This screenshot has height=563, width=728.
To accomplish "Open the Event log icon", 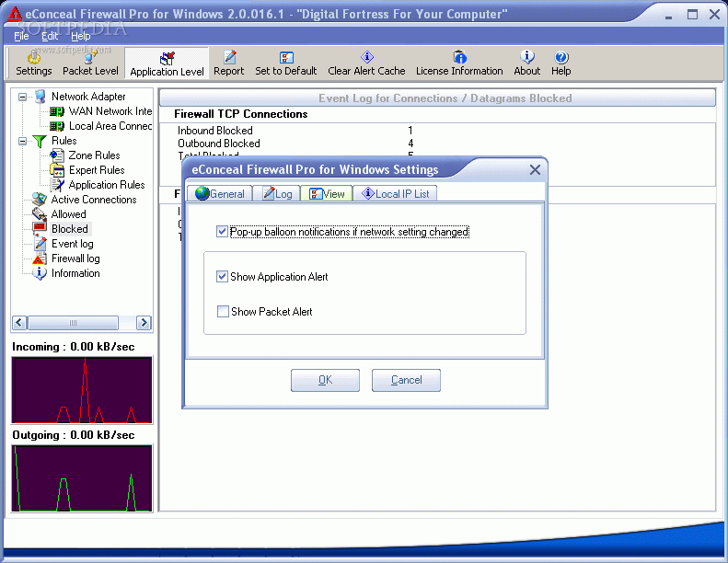I will [40, 244].
